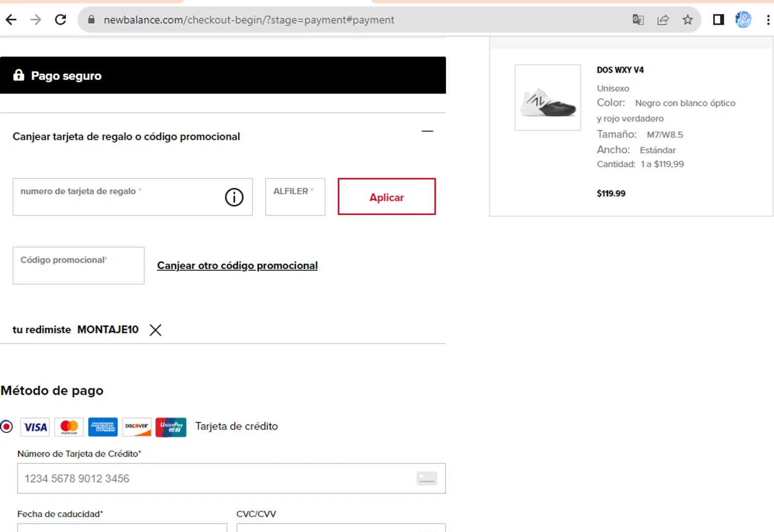Share this page via share icon
This screenshot has height=532, width=774.
click(x=663, y=20)
